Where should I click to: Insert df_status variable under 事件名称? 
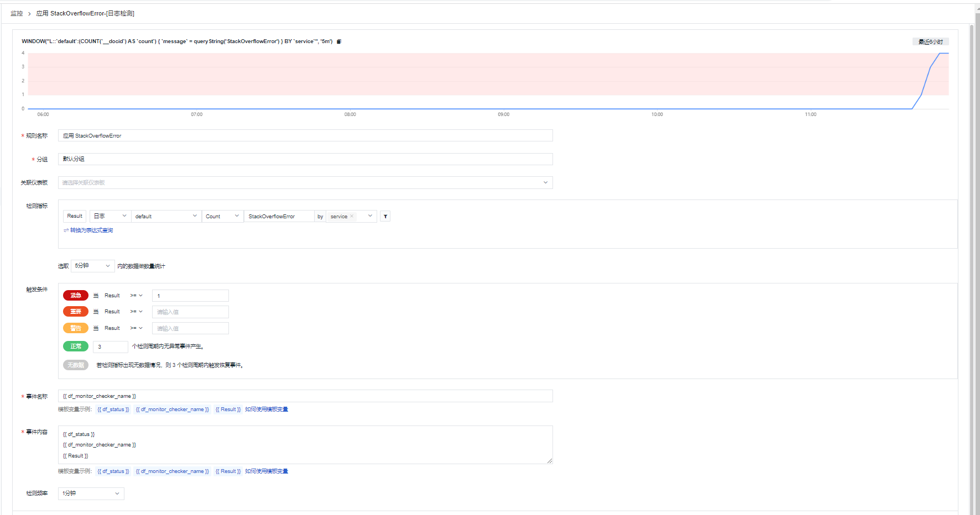113,409
